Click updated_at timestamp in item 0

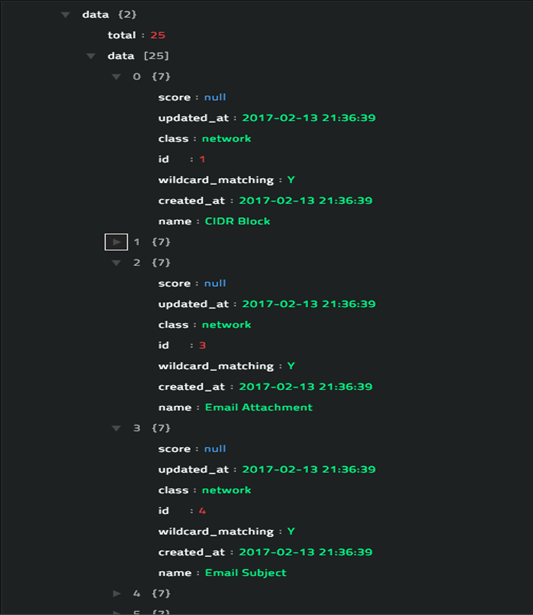309,118
